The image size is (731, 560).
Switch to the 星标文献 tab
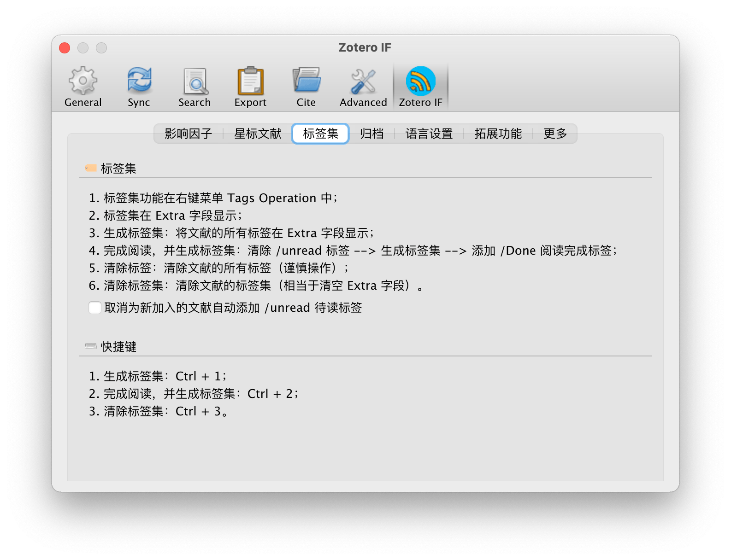tap(258, 134)
